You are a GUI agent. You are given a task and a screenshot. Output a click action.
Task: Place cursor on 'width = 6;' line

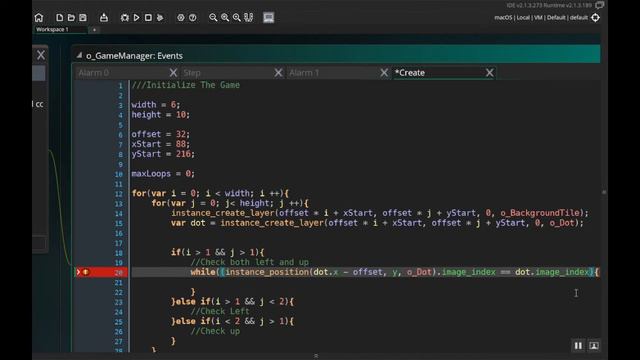point(156,105)
